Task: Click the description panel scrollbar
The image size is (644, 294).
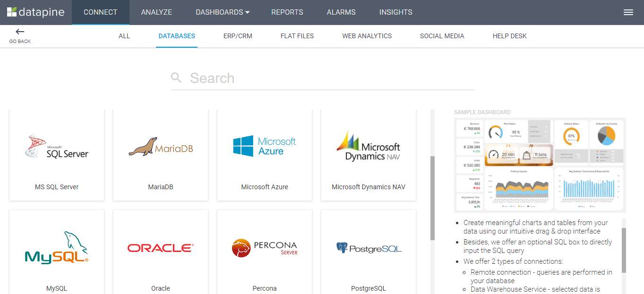Action: [x=624, y=250]
